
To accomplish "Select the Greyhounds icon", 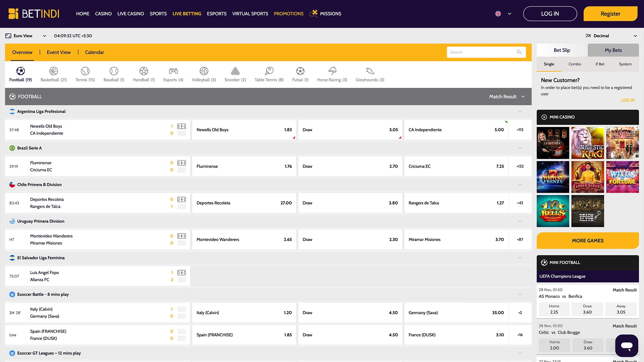I will [x=370, y=71].
